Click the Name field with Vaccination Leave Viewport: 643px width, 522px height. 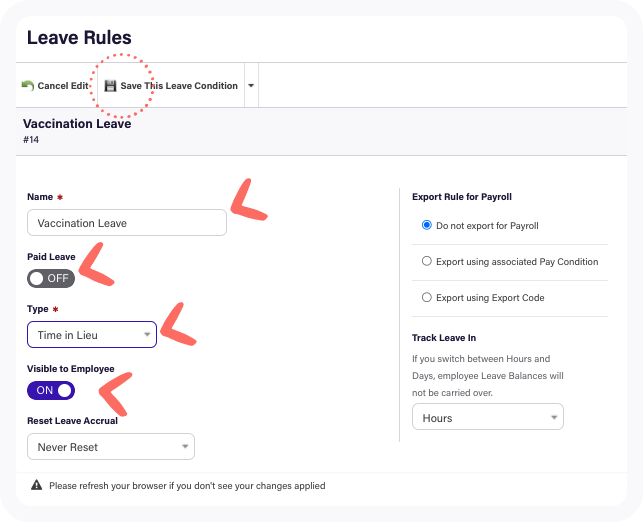[127, 223]
